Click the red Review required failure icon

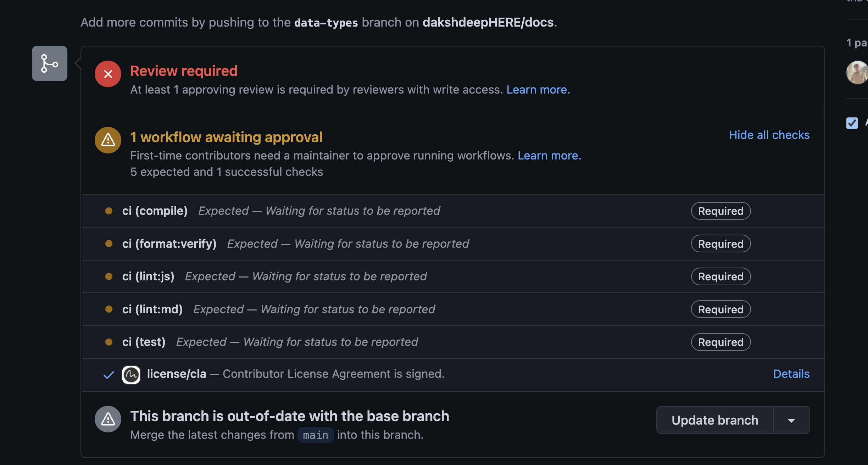pyautogui.click(x=107, y=74)
